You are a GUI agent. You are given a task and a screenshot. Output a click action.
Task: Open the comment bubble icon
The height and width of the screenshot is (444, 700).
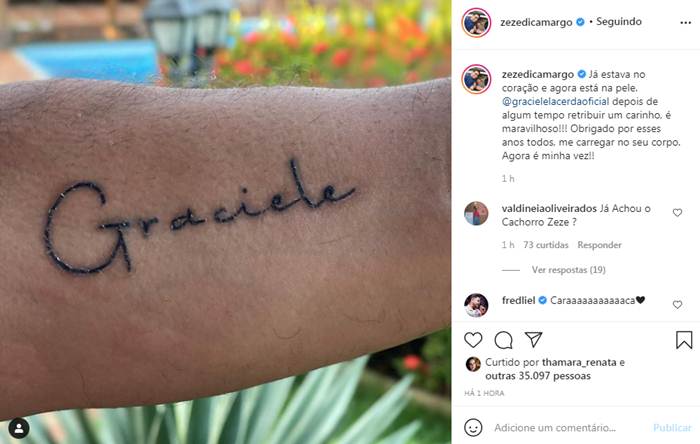pos(503,340)
